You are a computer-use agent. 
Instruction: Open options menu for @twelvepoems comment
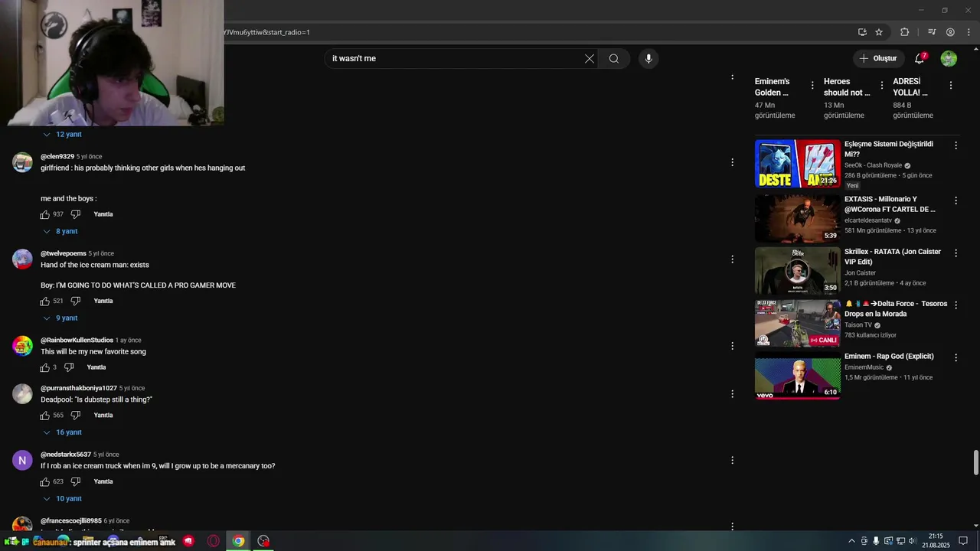(x=732, y=259)
